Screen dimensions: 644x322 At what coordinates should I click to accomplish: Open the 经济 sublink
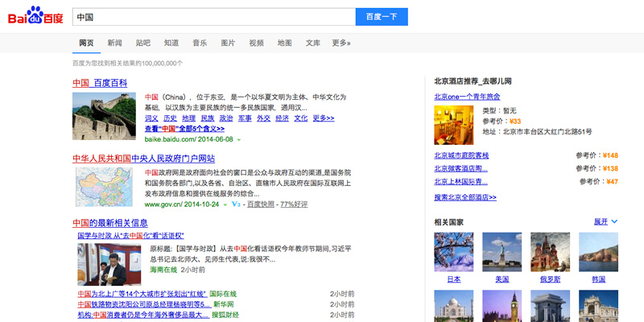click(x=283, y=118)
